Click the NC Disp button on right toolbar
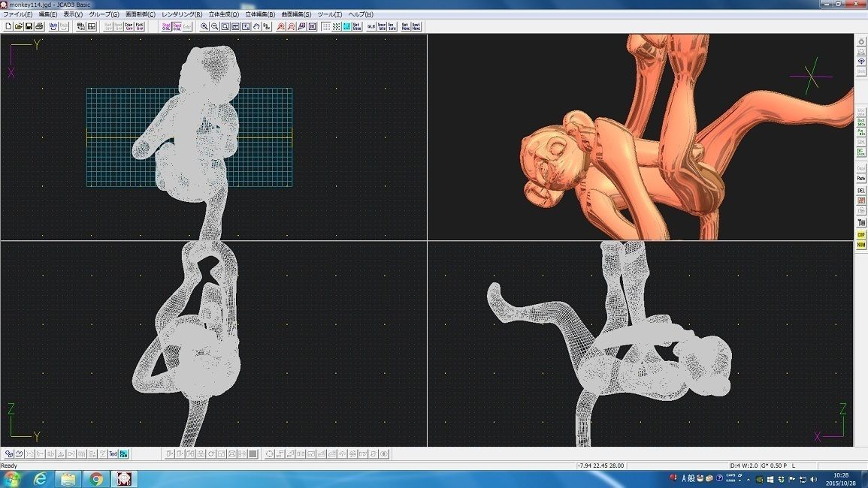868x488 pixels. [860, 152]
